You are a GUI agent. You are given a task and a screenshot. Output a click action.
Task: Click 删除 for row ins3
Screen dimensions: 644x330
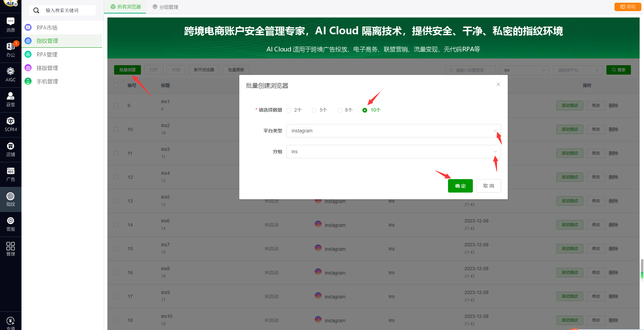613,153
